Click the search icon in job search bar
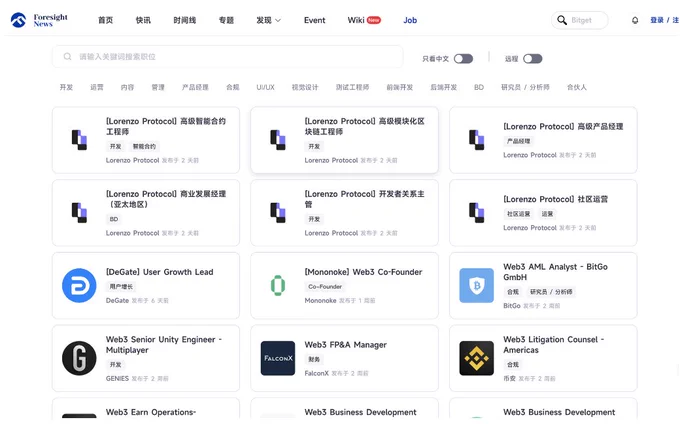 (x=67, y=56)
